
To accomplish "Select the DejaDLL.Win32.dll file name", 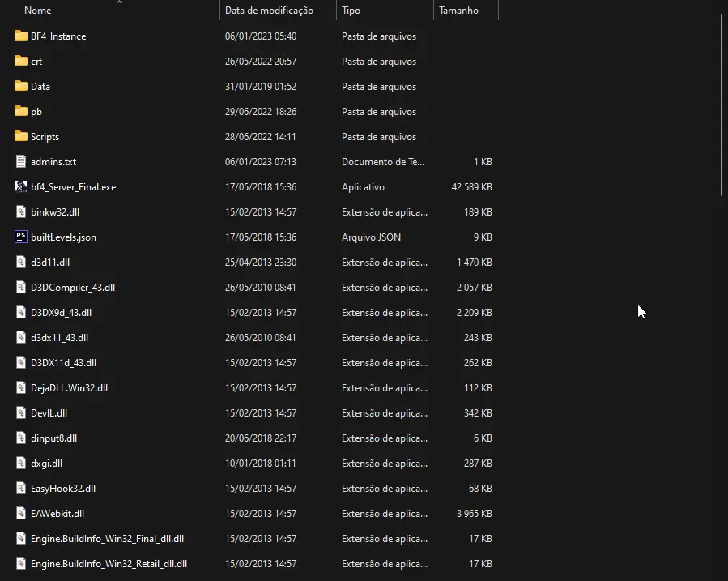I will coord(69,387).
